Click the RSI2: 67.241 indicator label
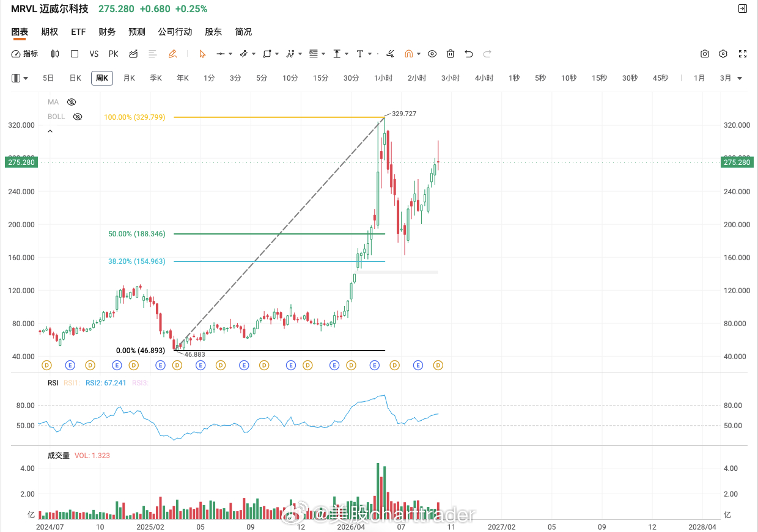Screen dimensions: 758x532 [x=106, y=383]
